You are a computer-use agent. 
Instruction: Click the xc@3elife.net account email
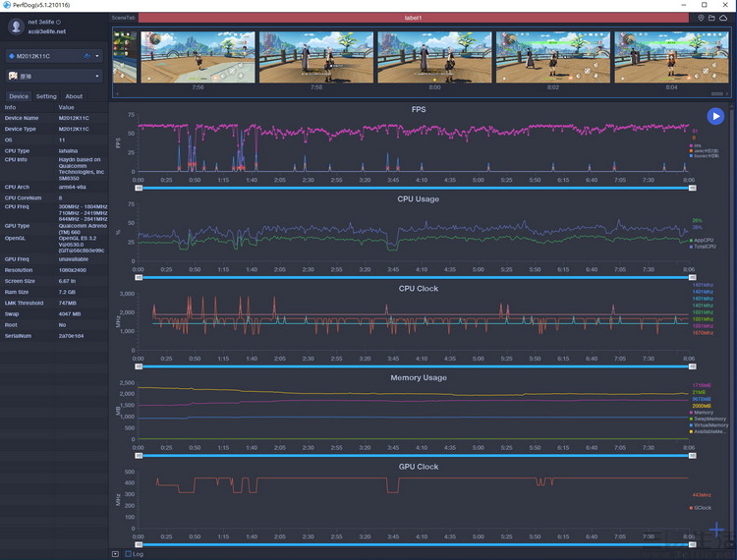coord(47,31)
